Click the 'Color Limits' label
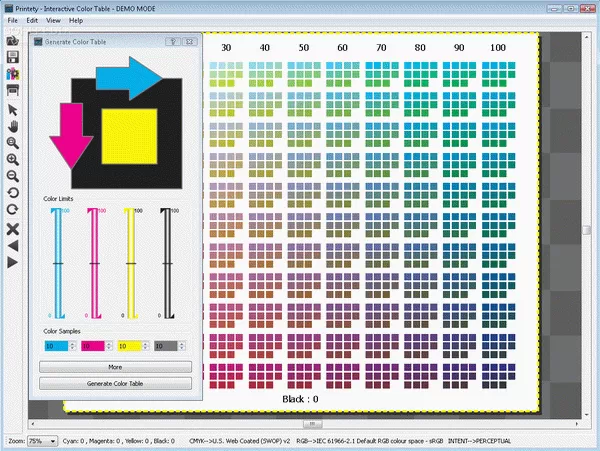Viewport: 600px width, 451px height. 58,199
